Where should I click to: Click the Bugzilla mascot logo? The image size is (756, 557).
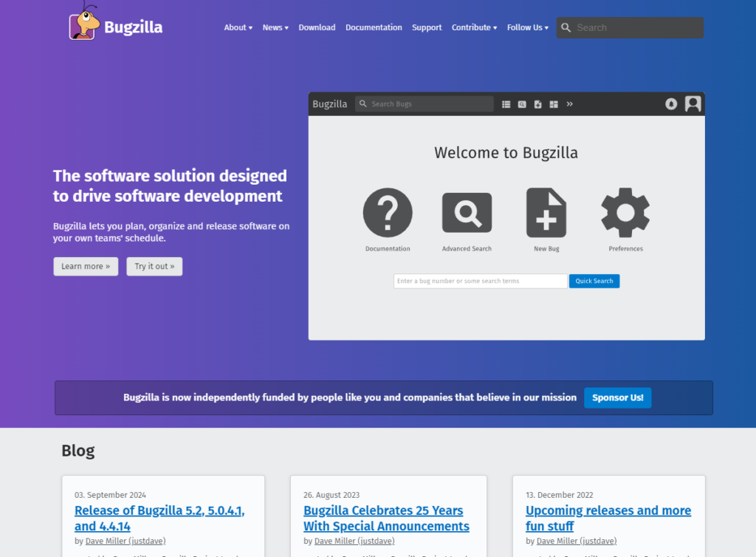(85, 22)
